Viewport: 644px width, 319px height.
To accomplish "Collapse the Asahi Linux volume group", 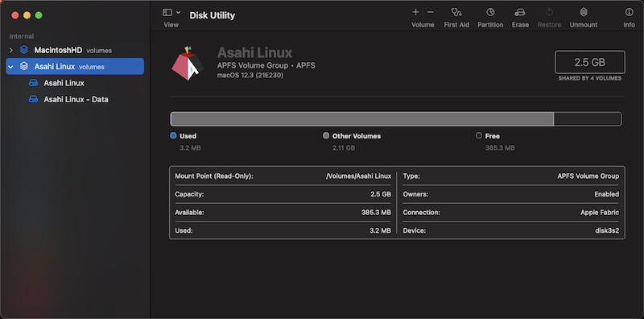I will click(11, 67).
